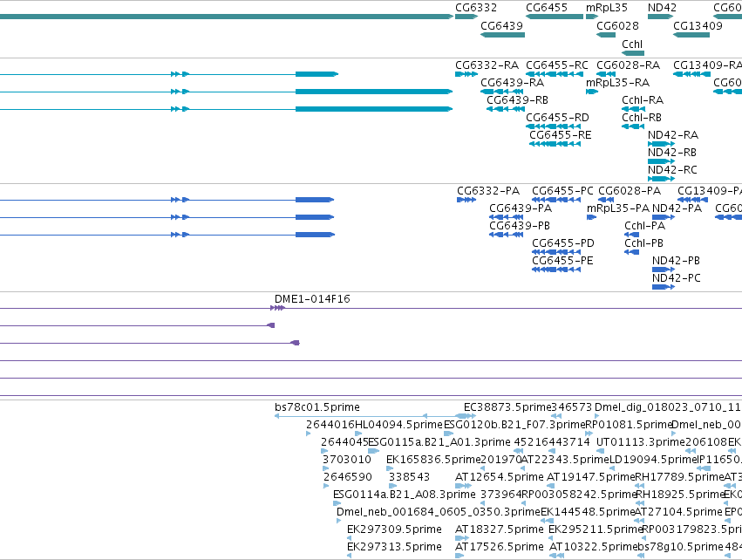Viewport: 742px width, 560px height.
Task: Open the CG6439-RA transcript label
Action: click(513, 82)
